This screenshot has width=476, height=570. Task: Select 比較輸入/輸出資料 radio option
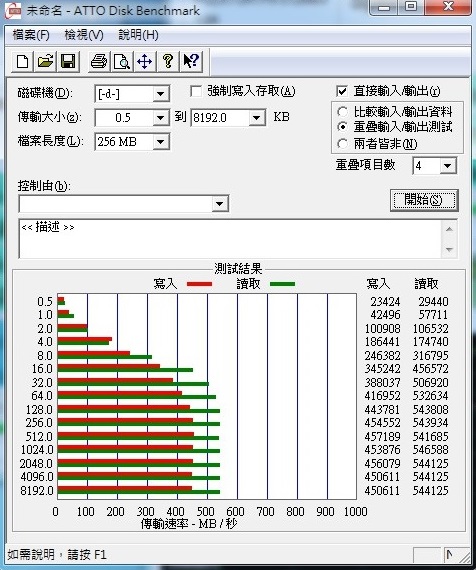click(x=342, y=112)
